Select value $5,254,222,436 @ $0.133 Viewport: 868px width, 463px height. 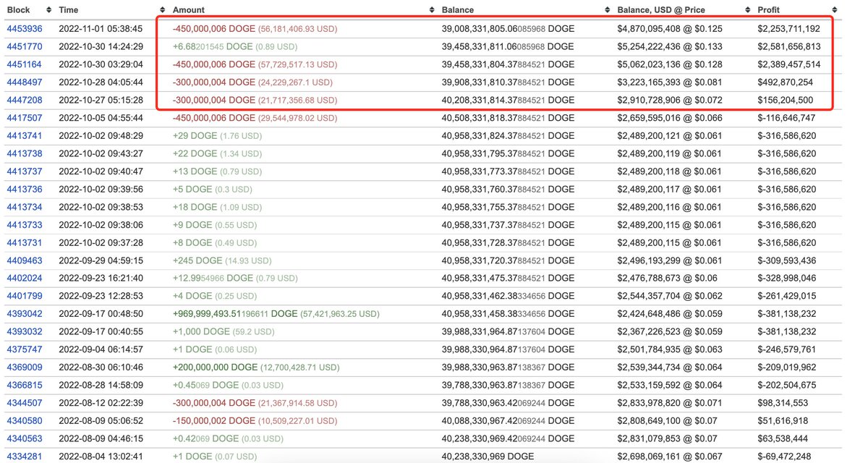pos(669,46)
